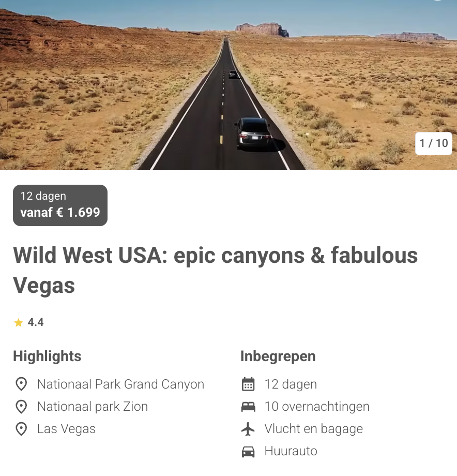Screen dimensions: 457x476
Task: Open the 1 / 10 photo counter badge
Action: (434, 143)
